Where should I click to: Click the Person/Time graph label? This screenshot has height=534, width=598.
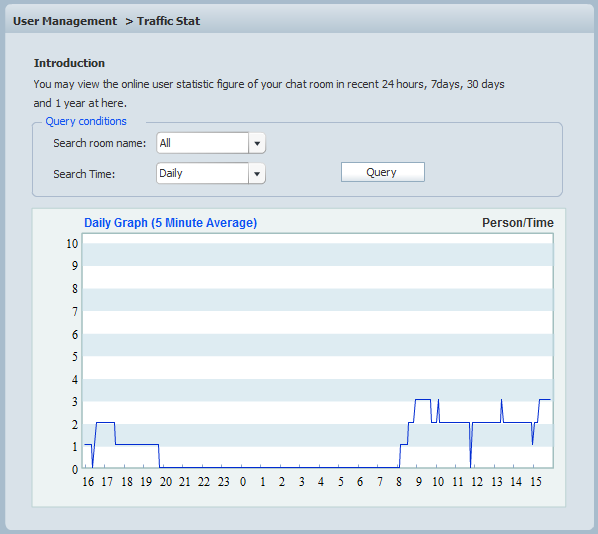pos(518,223)
